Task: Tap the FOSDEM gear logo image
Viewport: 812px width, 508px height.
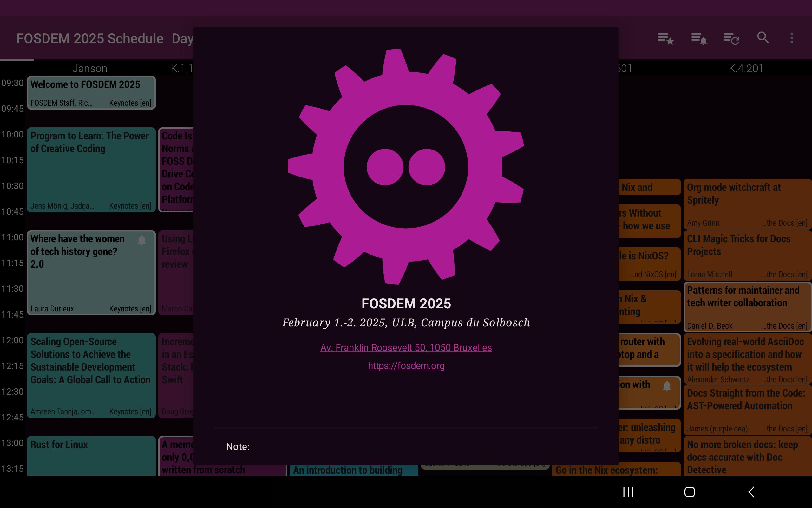Action: pos(406,167)
